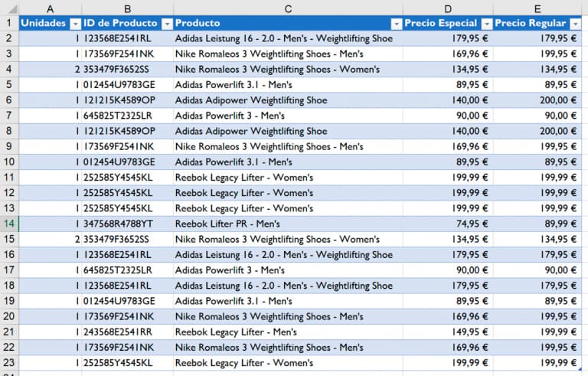
Task: Open the Unidades column filter dropdown
Action: [x=75, y=24]
